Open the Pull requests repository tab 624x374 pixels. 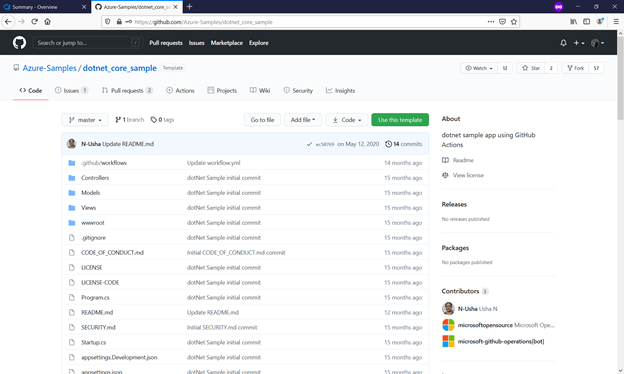click(127, 91)
